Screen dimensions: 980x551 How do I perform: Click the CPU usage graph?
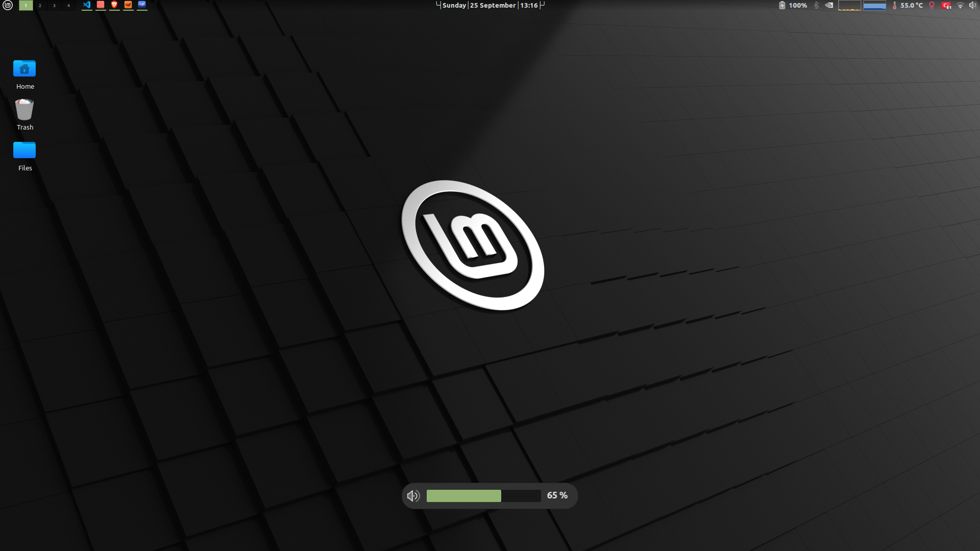click(x=850, y=5)
